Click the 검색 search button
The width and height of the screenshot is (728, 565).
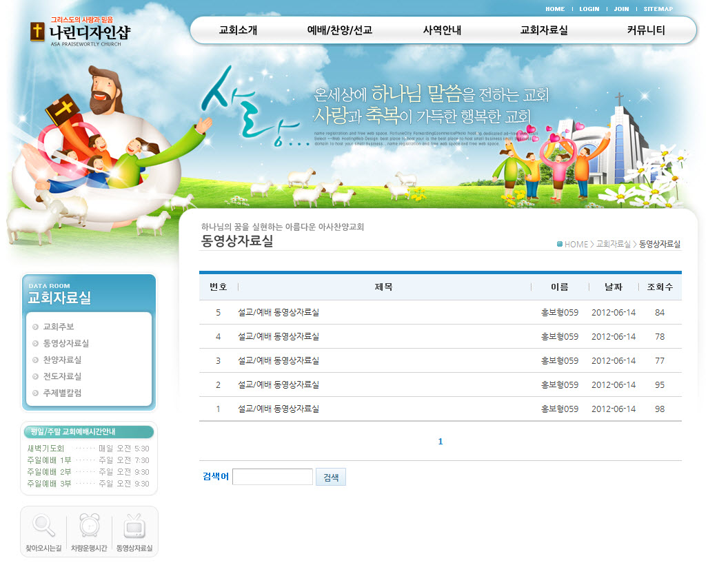(330, 477)
